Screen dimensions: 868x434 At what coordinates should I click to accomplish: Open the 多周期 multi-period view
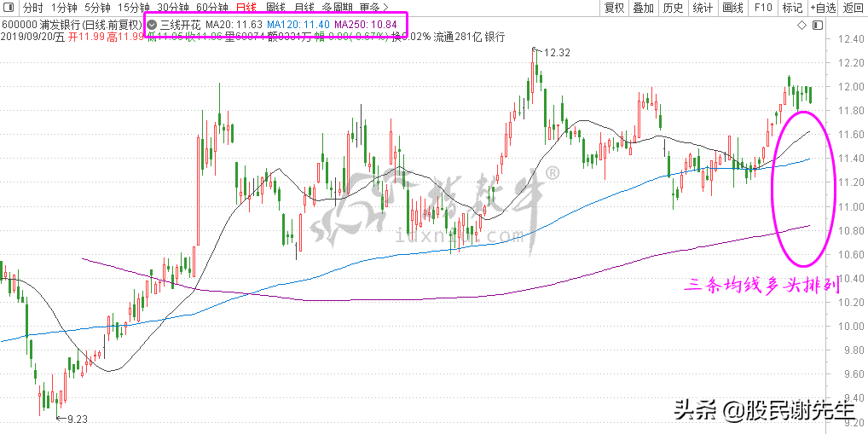(x=337, y=8)
